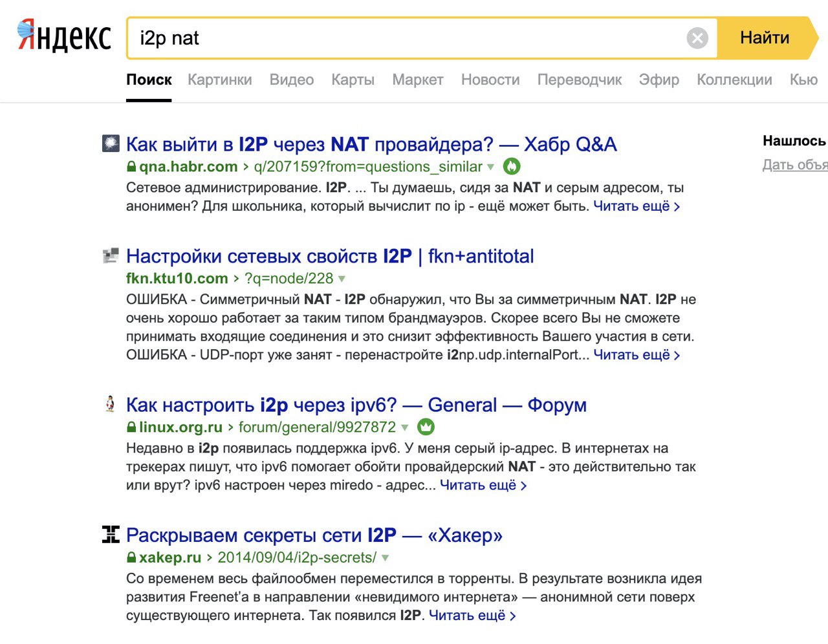Click the green lock icon next to qna.habr.com
Screen dimensions: 828x644
131,167
